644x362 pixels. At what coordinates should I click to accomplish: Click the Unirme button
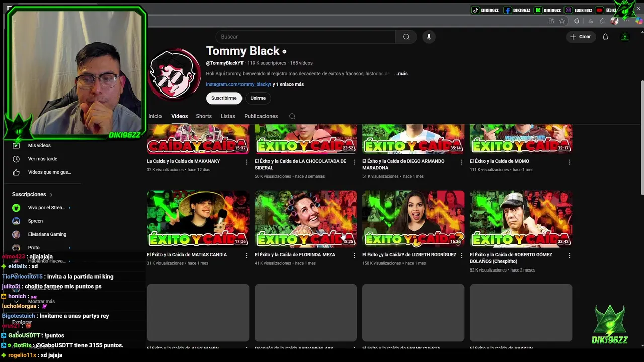click(x=258, y=98)
